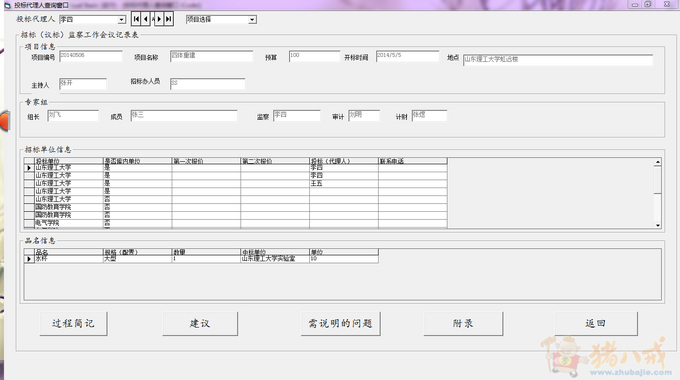Go to the next record navigation button
Screen dimensions: 680x380
coord(159,19)
